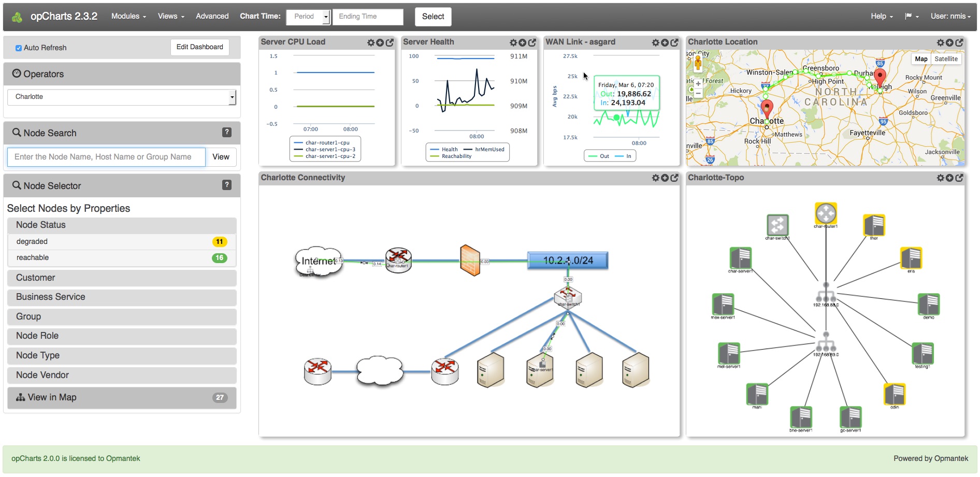Viewport: 980px width, 477px height.
Task: Open the Period dropdown
Action: pyautogui.click(x=308, y=17)
